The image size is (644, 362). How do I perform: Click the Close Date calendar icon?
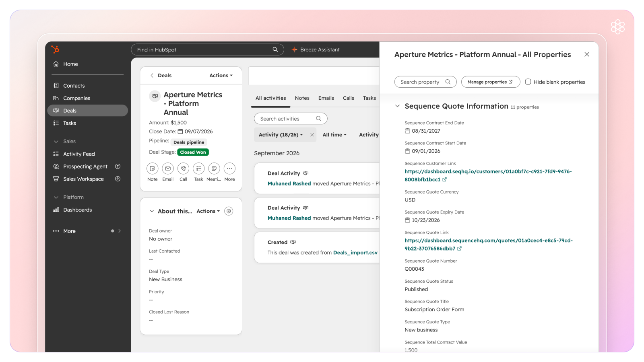pyautogui.click(x=180, y=132)
